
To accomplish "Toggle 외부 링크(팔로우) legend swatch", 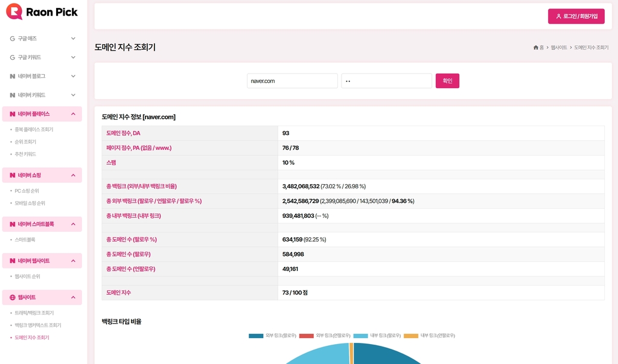I will [x=256, y=336].
